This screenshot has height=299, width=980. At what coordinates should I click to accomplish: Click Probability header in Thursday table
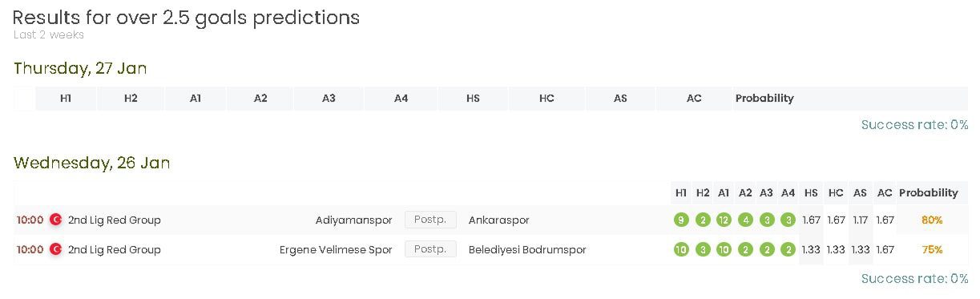(764, 99)
